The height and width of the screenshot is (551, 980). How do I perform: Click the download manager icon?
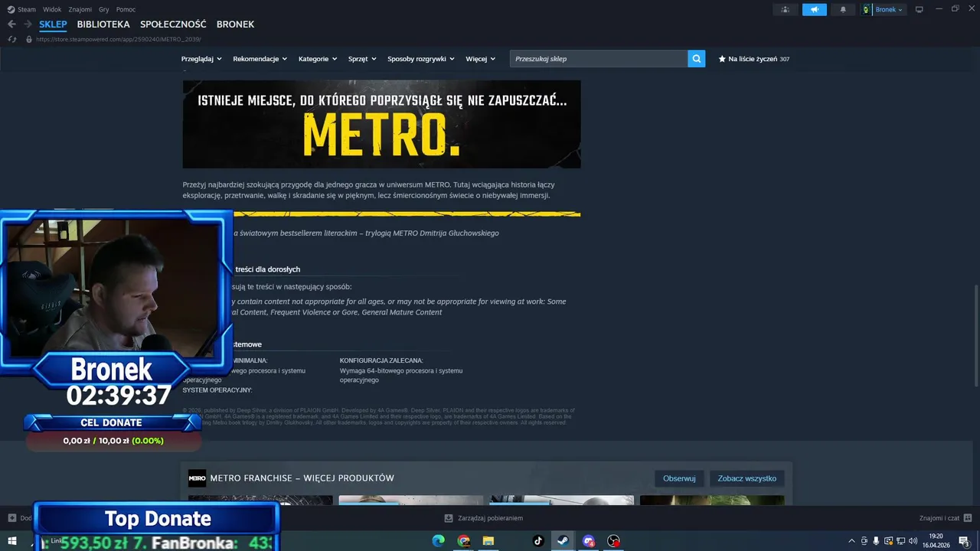pyautogui.click(x=449, y=518)
